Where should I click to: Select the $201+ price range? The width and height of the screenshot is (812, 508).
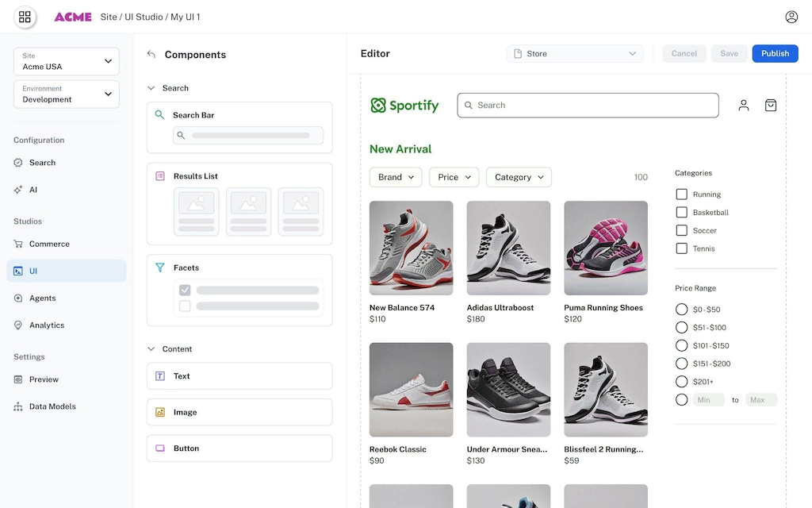[x=681, y=382]
